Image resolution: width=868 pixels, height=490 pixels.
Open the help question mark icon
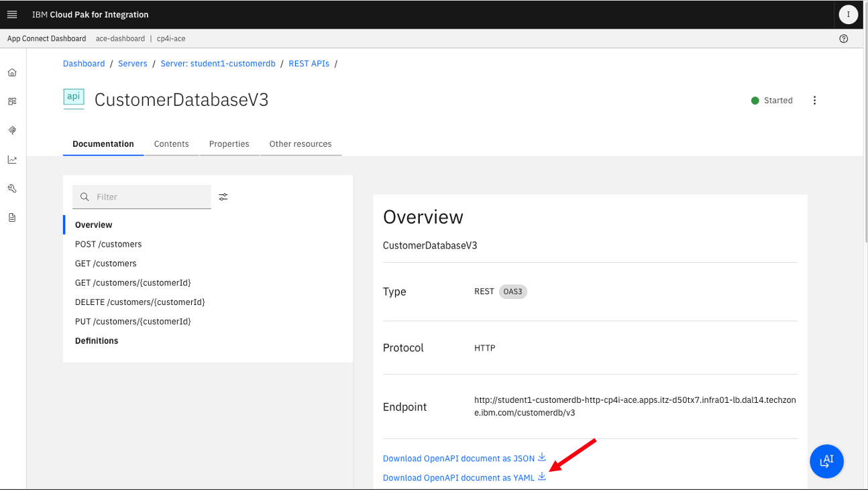pyautogui.click(x=844, y=39)
